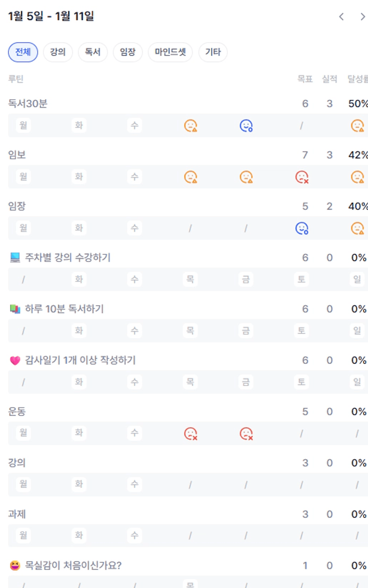
Task: Select the 전체 filter tab
Action: point(23,52)
